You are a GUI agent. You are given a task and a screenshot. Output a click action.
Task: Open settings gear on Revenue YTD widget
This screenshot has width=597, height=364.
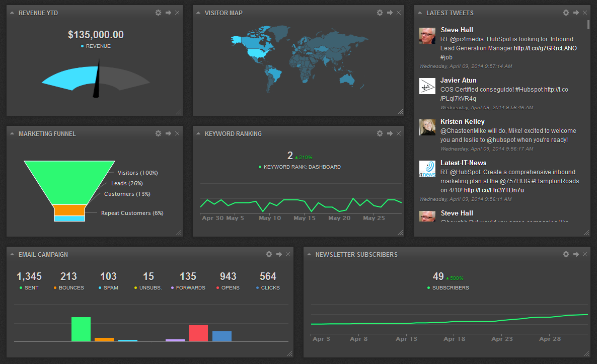click(159, 13)
